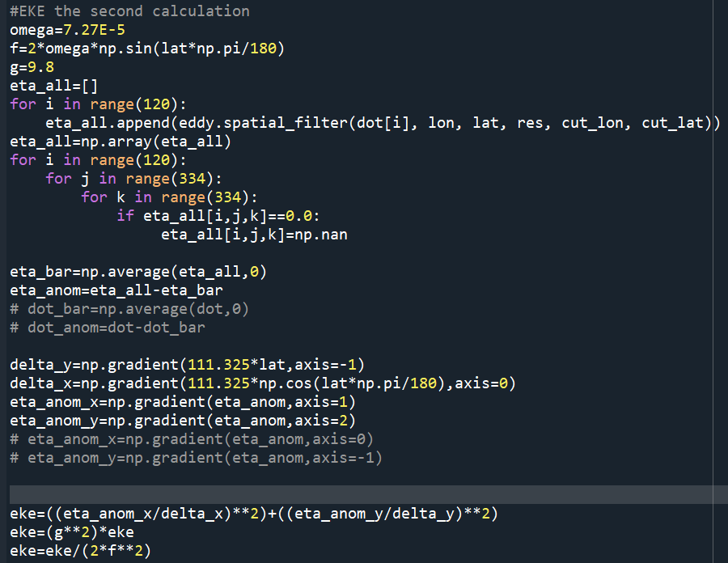Click the line 'eke=((eta_anom_x/delta_x)**2)+...'

pos(254,514)
